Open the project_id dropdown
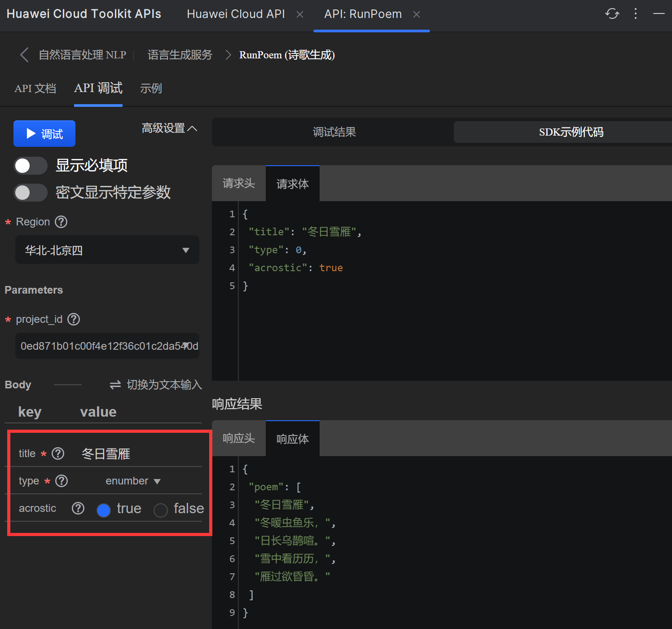The image size is (672, 629). coord(107,346)
